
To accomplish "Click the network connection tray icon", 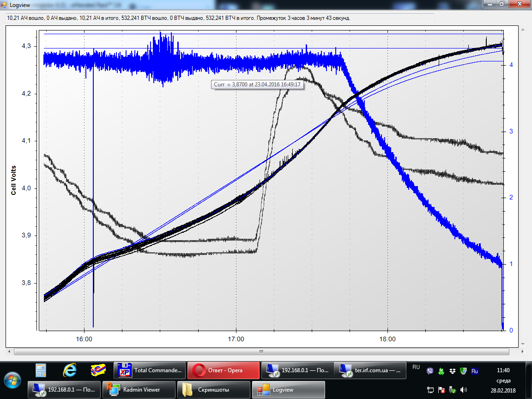I will [430, 390].
